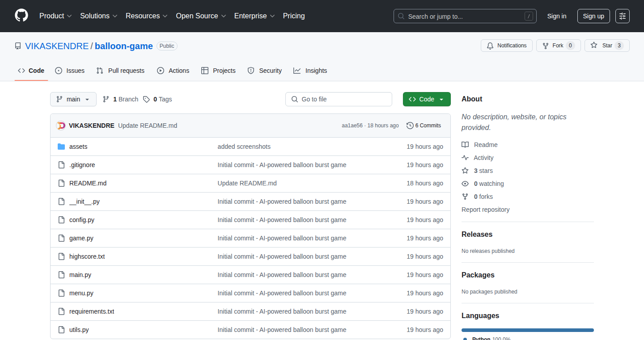Click the VIKASKENDRE avatar in the commit row
The width and height of the screenshot is (644, 340).
(x=61, y=126)
